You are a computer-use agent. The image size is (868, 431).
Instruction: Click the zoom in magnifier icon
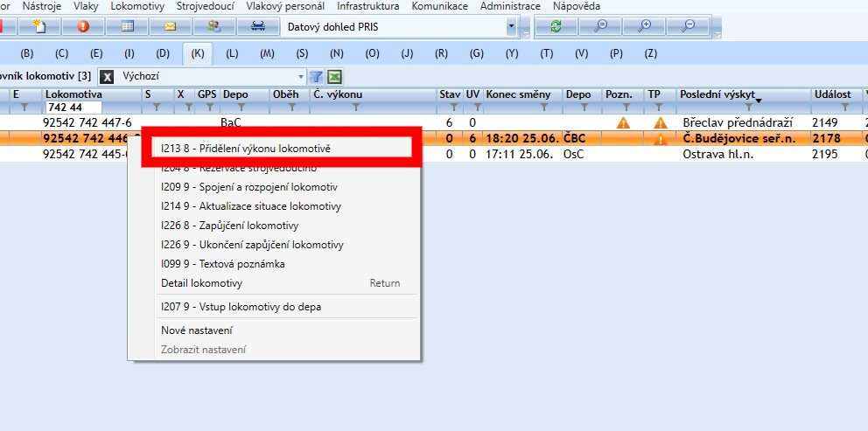click(645, 26)
